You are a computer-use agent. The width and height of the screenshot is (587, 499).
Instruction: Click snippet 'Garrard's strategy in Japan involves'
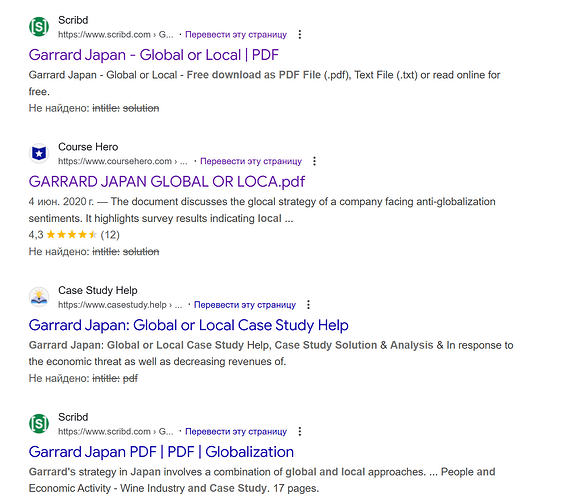262,480
